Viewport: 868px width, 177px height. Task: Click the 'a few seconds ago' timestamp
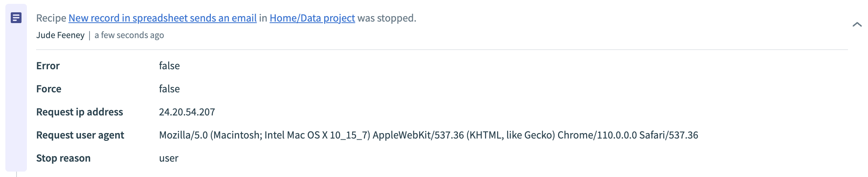click(129, 35)
